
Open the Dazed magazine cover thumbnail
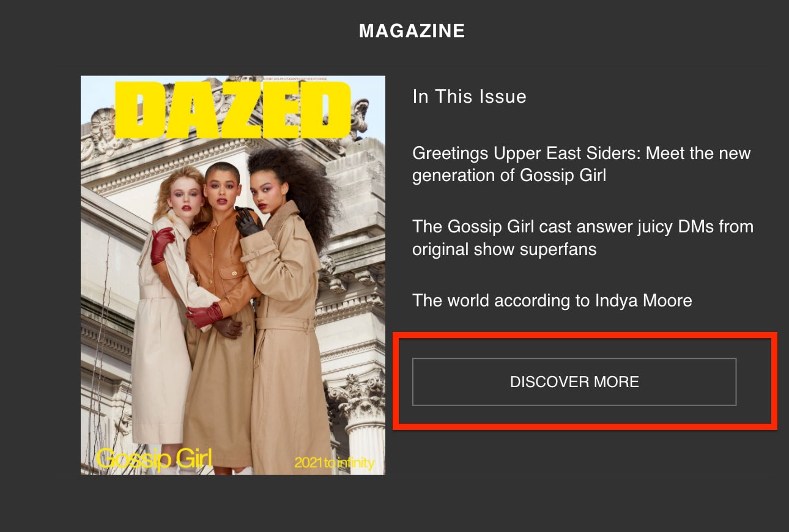click(233, 275)
